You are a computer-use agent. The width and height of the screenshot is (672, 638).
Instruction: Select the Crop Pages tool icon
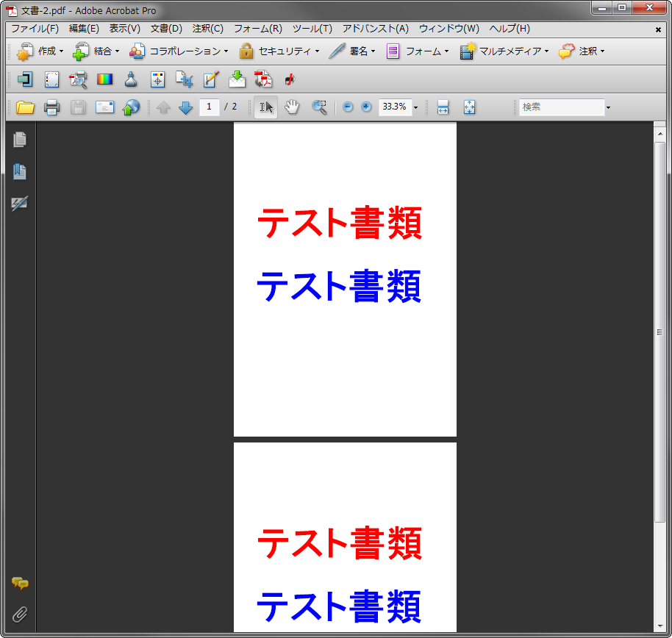point(185,79)
